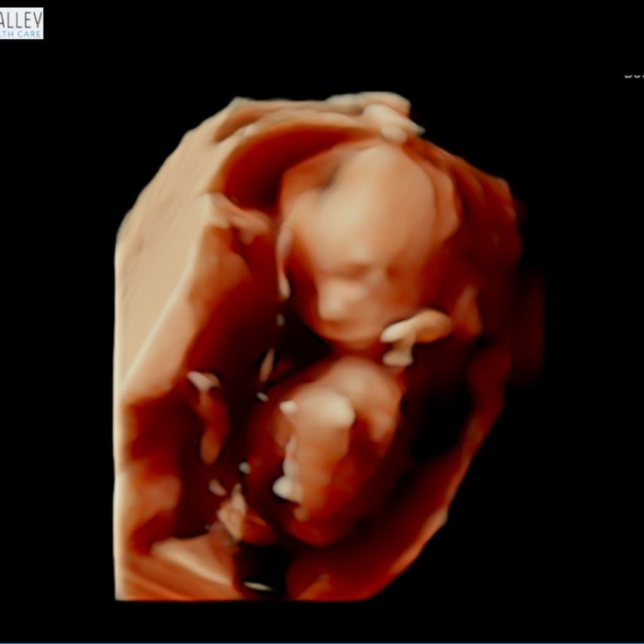The width and height of the screenshot is (644, 644).
Task: Click the fetus's chin and mouth region
Action: [340, 316]
